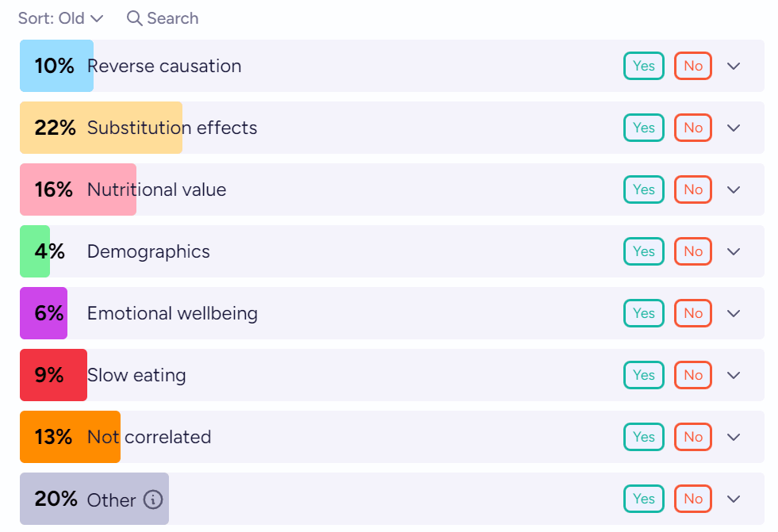Click the Emotional wellbeing option label
This screenshot has height=532, width=778.
click(x=172, y=313)
